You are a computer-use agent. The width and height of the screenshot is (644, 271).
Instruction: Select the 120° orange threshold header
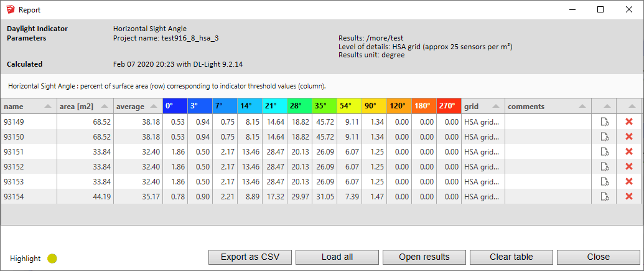click(399, 106)
